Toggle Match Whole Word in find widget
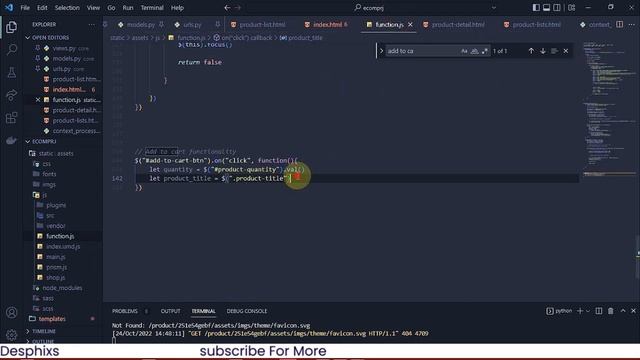The width and height of the screenshot is (640, 360). [474, 51]
